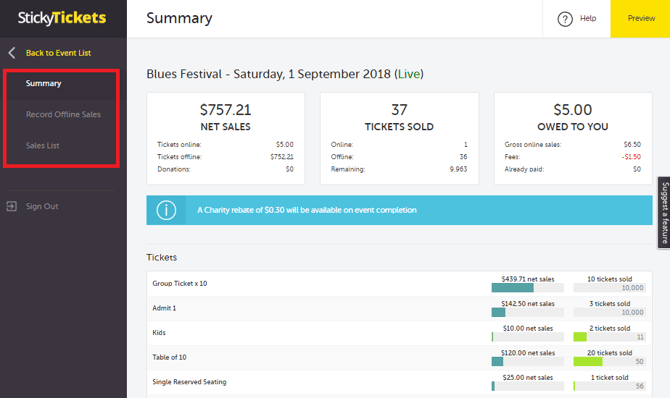
Task: Select the Table of 10 row
Action: pyautogui.click(x=399, y=357)
